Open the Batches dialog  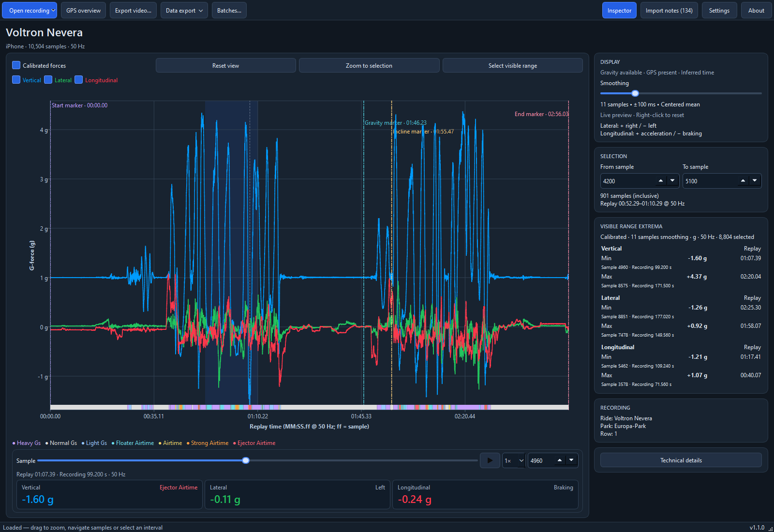click(229, 11)
